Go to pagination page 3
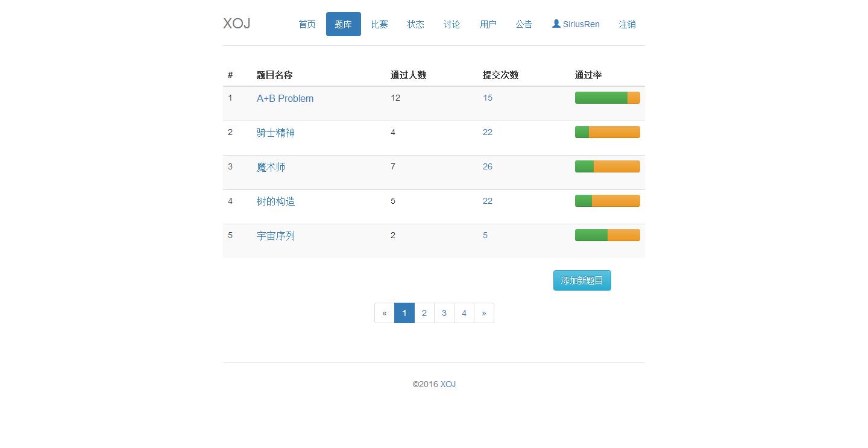 (444, 313)
